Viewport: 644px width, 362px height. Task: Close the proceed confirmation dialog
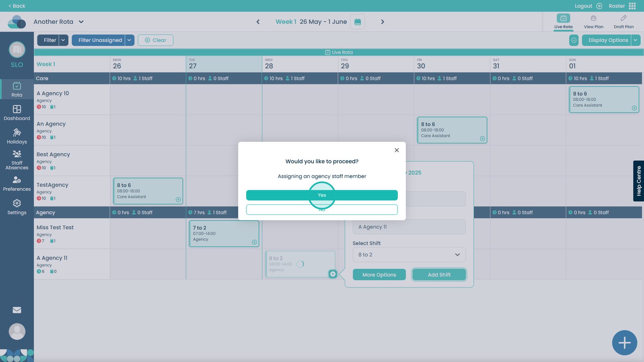397,150
